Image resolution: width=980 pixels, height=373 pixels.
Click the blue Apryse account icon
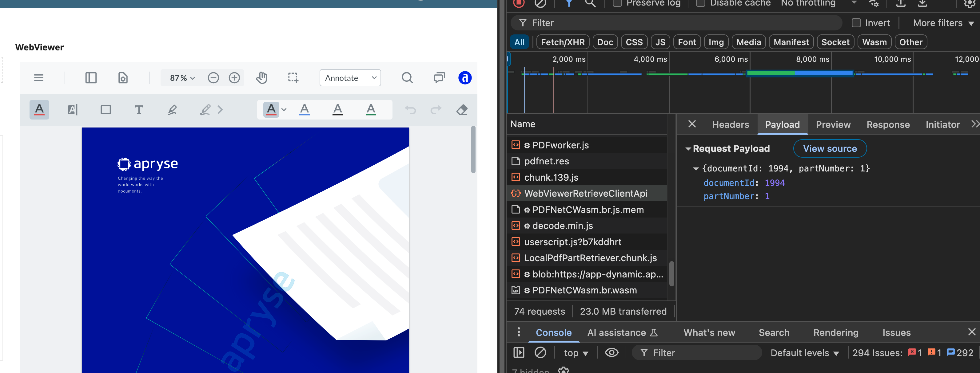click(465, 78)
